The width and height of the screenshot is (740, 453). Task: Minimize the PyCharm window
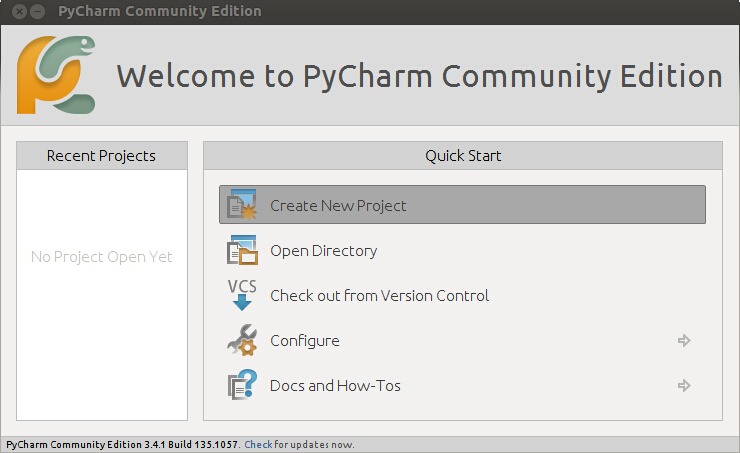[38, 11]
